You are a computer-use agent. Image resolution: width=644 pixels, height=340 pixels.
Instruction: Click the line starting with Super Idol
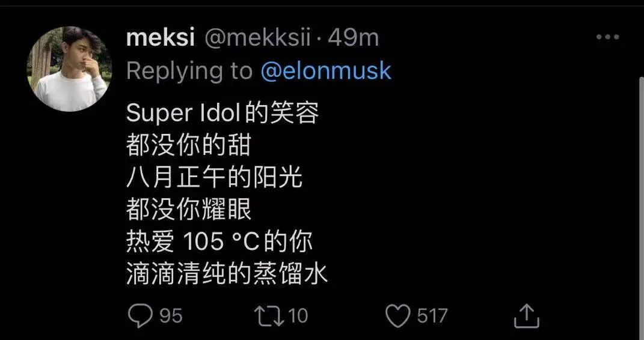(222, 113)
